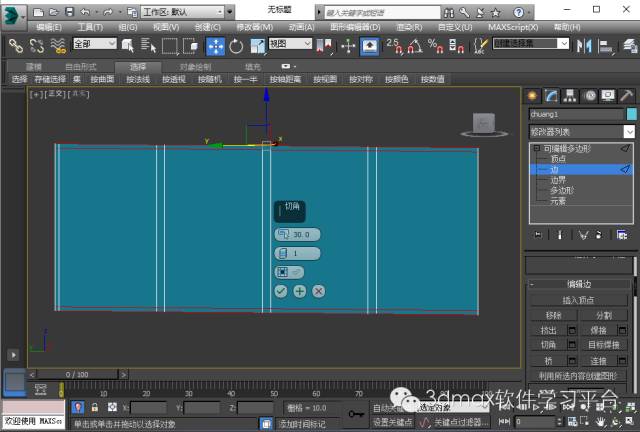Click the Mirror tool icon
Viewport: 640px width, 432px height.
584,46
